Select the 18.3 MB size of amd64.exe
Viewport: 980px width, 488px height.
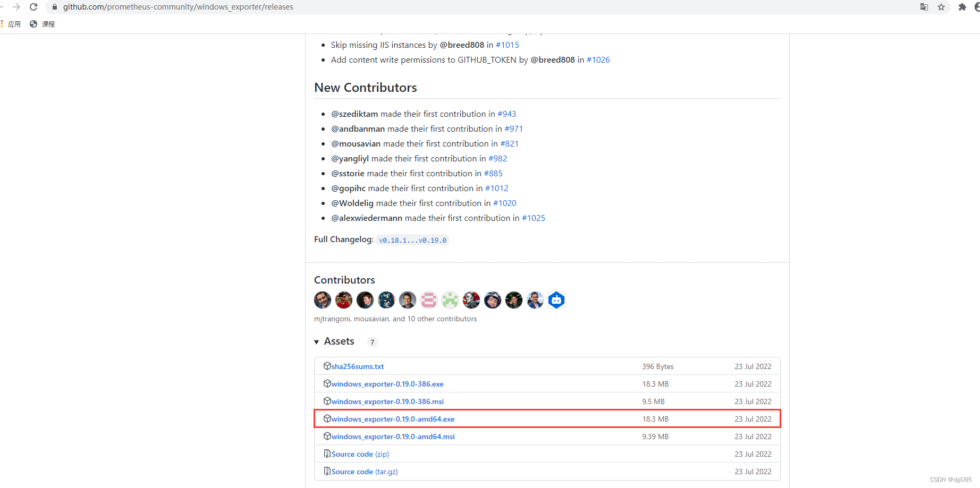pyautogui.click(x=655, y=419)
